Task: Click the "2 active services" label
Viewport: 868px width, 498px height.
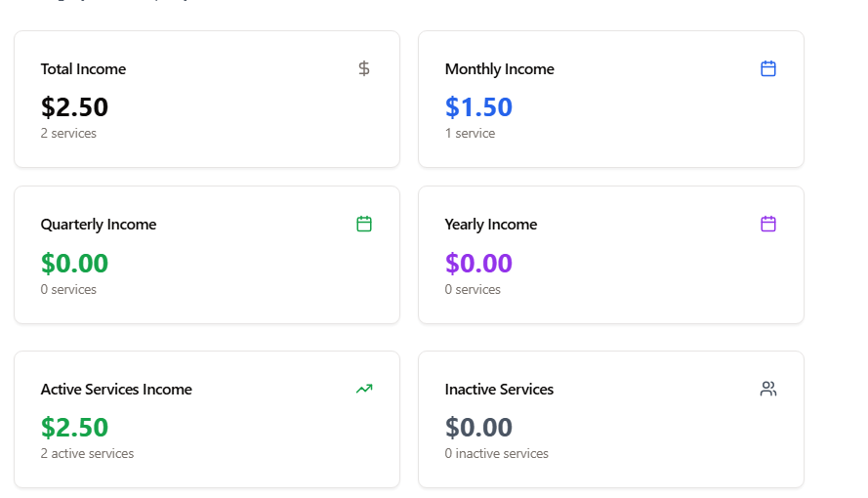Action: pos(87,453)
